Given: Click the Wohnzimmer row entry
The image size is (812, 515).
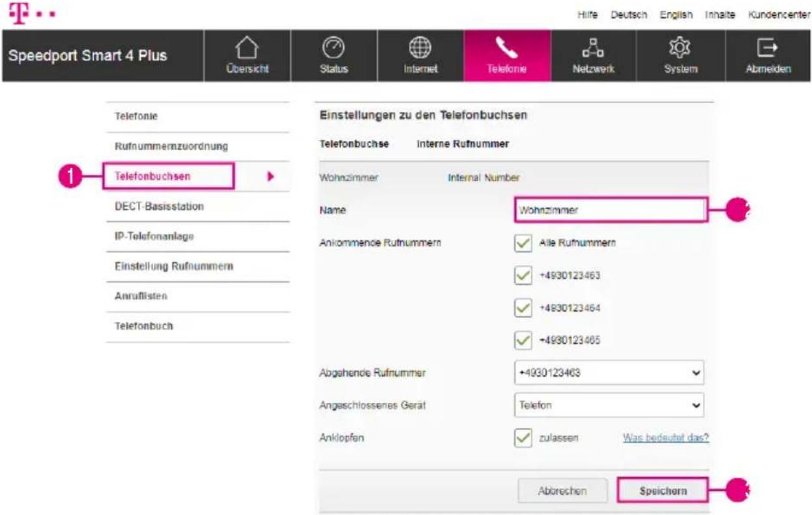Looking at the screenshot, I should (x=349, y=177).
